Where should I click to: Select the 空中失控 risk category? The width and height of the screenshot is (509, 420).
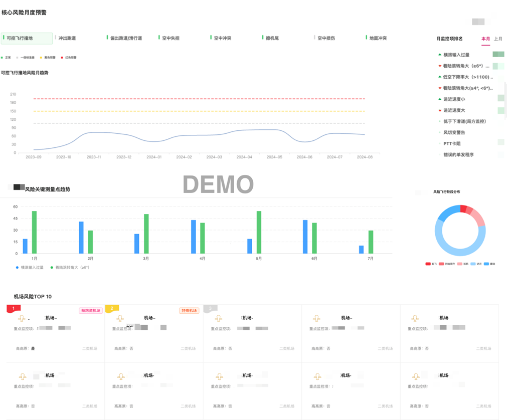coord(171,38)
